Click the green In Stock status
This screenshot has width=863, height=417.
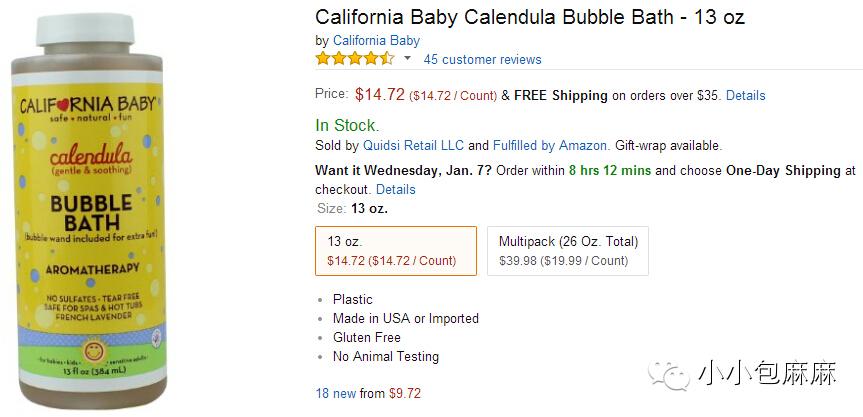347,126
